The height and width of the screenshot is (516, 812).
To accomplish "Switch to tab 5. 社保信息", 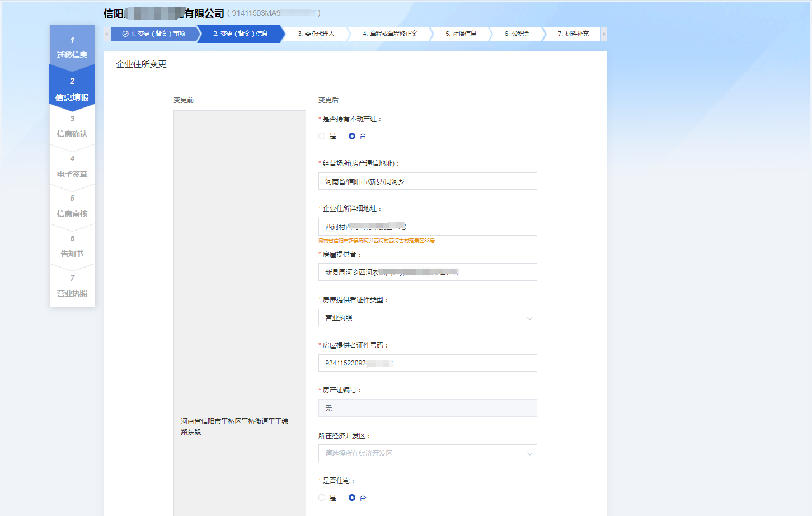I will (461, 34).
